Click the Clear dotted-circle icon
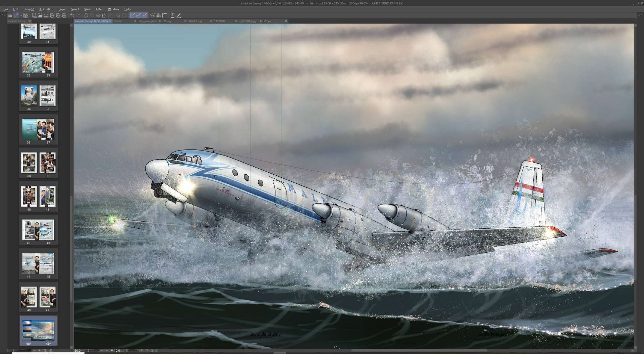Screen dimensions: 644x354 pyautogui.click(x=86, y=15)
